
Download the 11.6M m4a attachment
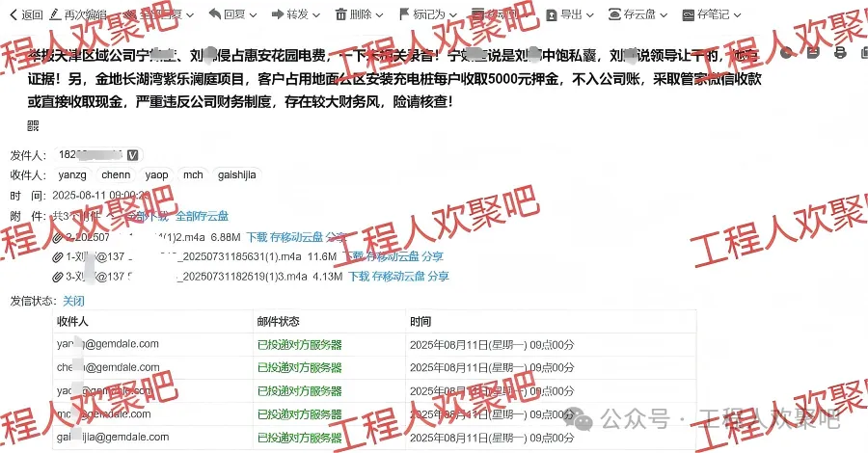tap(353, 256)
